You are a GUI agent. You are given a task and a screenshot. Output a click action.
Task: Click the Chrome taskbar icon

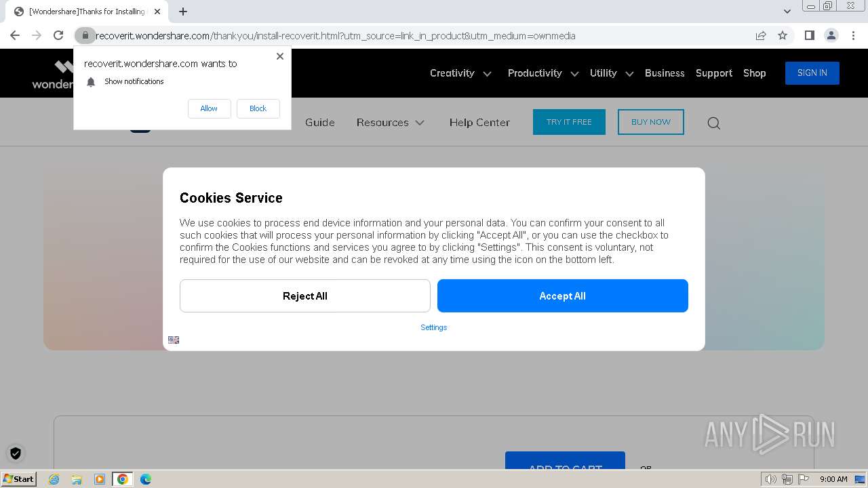coord(123,479)
